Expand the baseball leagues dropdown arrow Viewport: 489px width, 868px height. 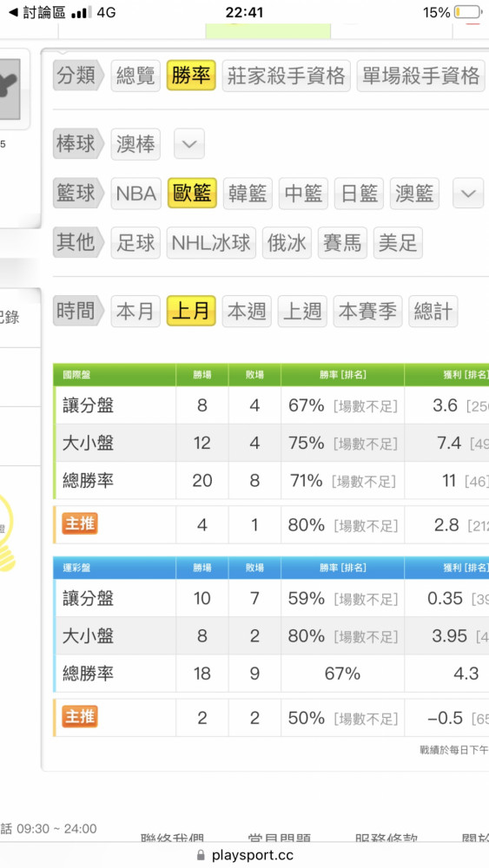[189, 144]
